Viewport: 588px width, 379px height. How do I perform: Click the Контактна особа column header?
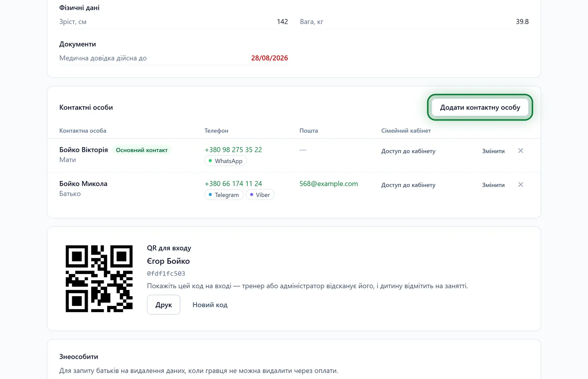point(83,131)
